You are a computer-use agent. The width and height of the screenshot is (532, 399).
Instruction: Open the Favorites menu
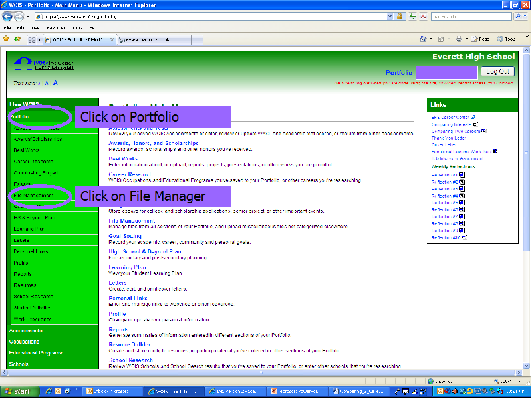point(56,28)
